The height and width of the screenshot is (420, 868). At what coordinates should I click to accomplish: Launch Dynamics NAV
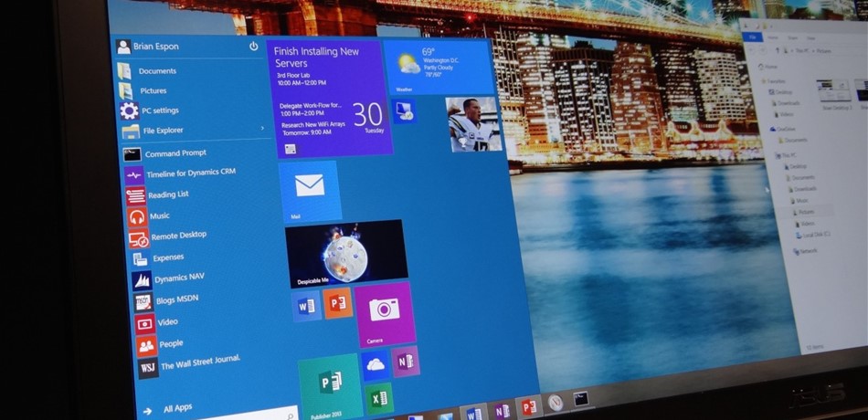pos(168,279)
